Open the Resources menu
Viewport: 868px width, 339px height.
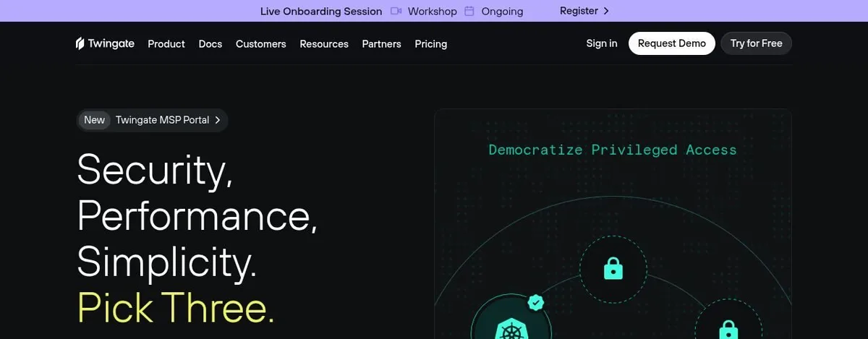click(324, 44)
